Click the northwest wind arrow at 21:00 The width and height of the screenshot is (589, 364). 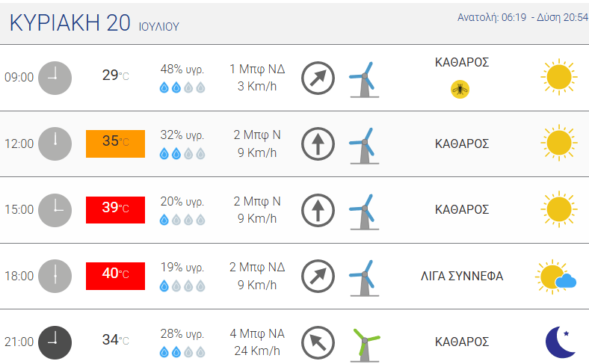pos(318,342)
